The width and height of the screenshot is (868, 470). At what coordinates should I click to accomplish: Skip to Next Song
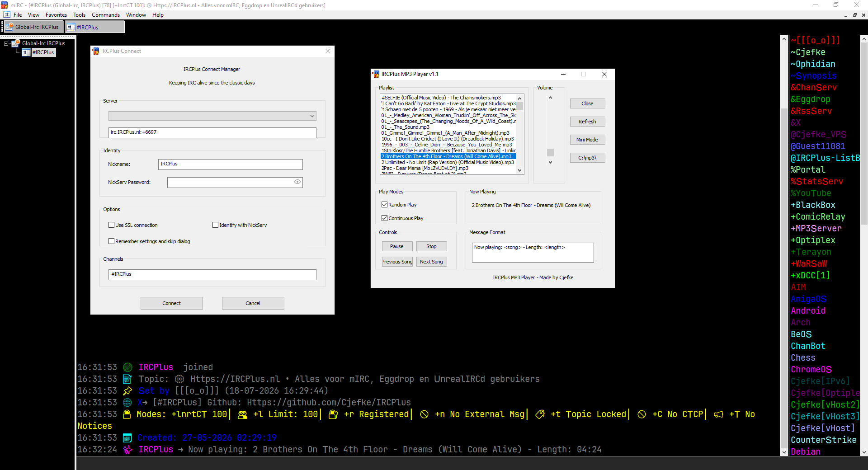click(x=432, y=262)
